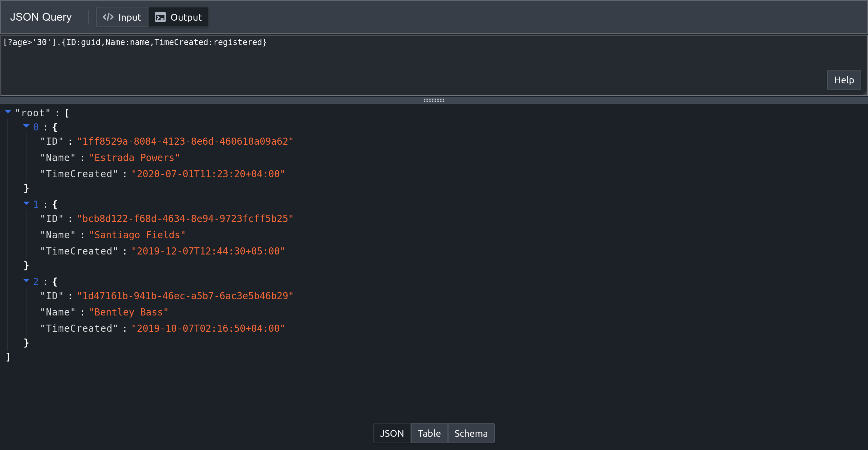Select the name "Bentley Bass"
Image resolution: width=868 pixels, height=450 pixels.
pos(129,312)
